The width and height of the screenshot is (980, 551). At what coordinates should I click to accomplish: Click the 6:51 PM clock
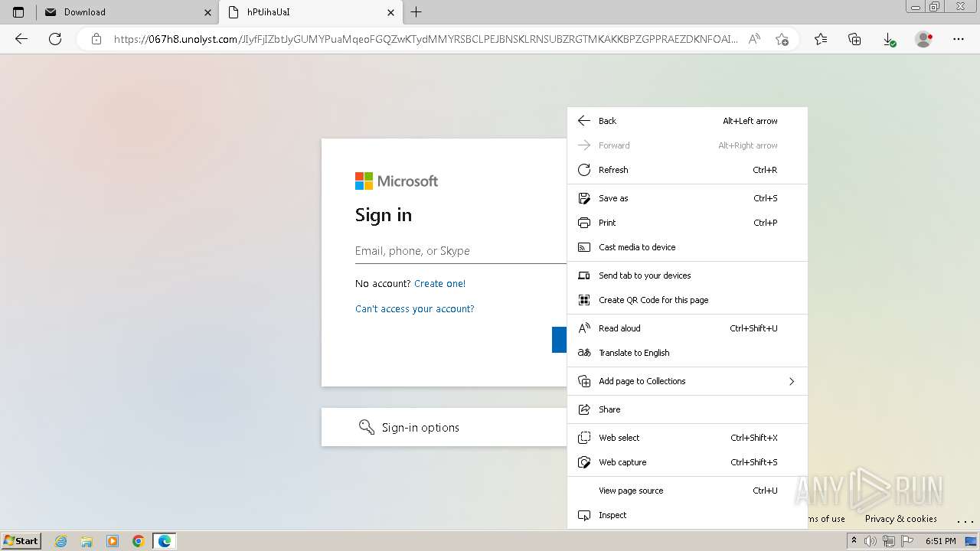click(941, 541)
